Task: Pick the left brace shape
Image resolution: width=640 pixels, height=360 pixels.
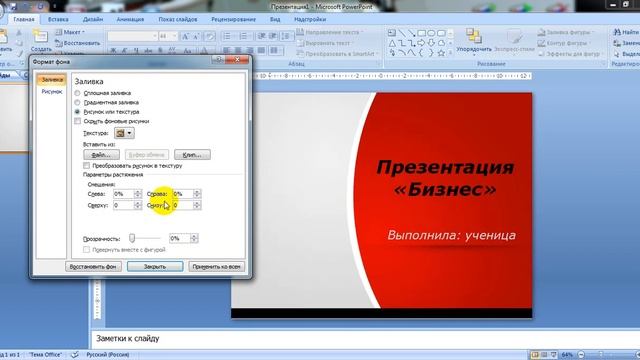Action: tap(422, 53)
